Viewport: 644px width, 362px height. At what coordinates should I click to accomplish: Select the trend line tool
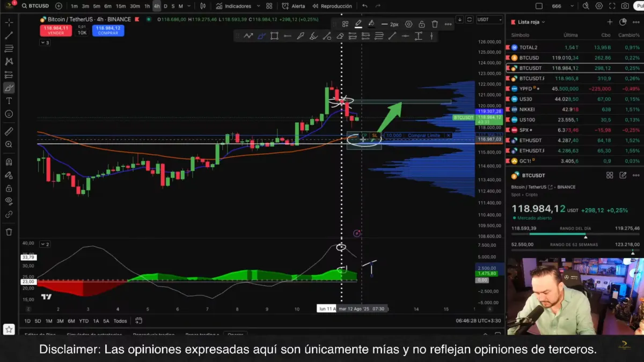click(9, 35)
